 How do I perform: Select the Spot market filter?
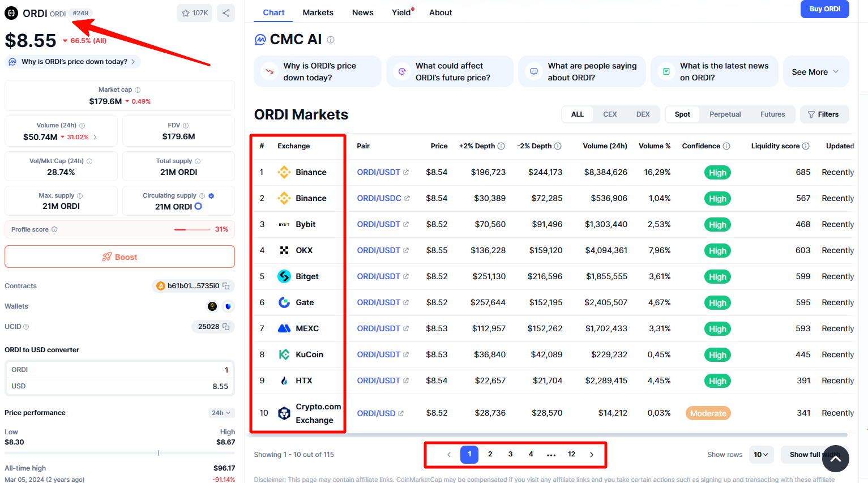pos(682,114)
